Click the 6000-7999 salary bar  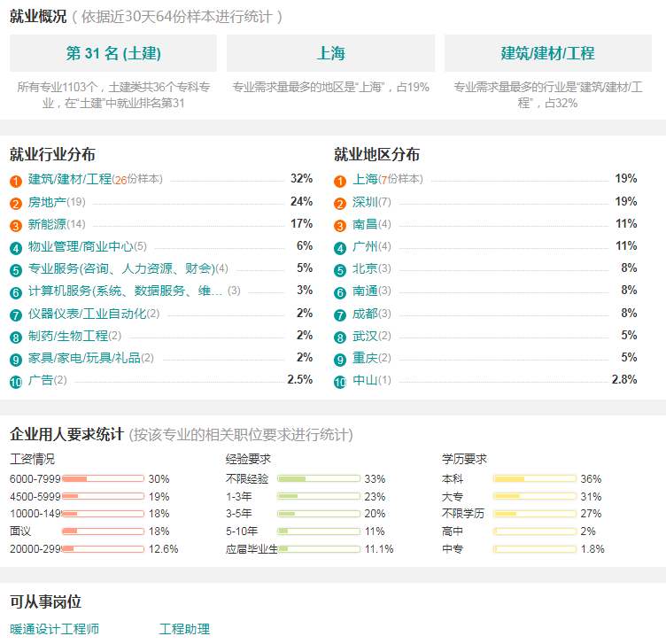[x=104, y=478]
